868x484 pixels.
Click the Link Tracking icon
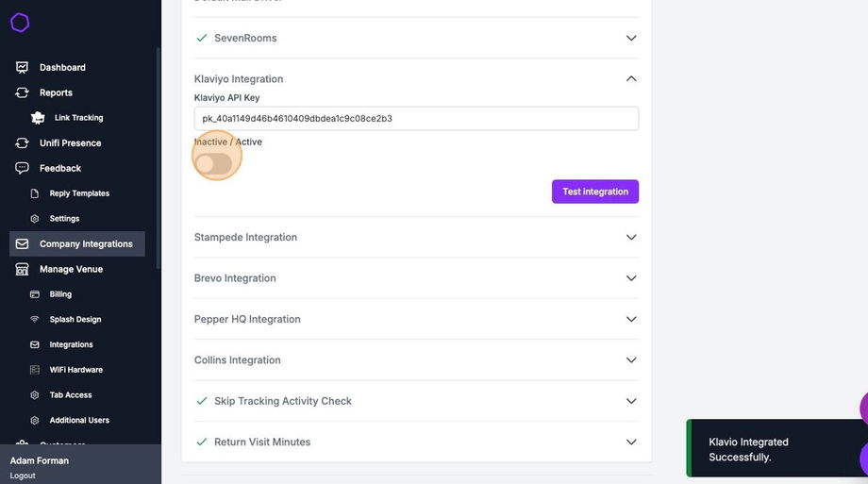coord(38,118)
